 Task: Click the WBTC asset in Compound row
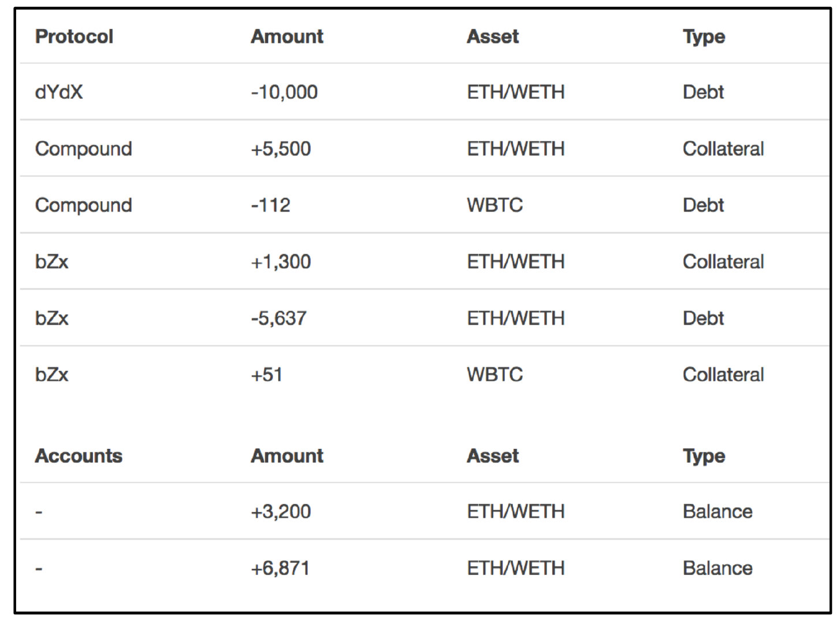tap(495, 205)
